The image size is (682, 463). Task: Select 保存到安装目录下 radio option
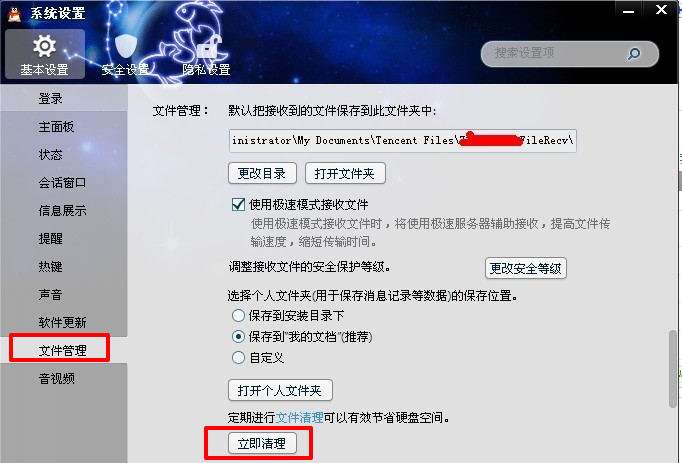coord(238,315)
